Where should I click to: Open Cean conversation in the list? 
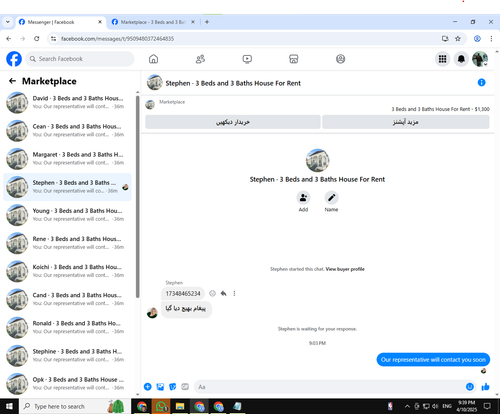[68, 131]
